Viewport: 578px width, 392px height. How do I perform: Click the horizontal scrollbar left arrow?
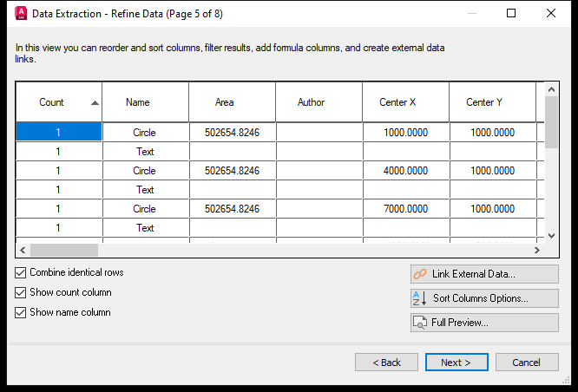(23, 250)
